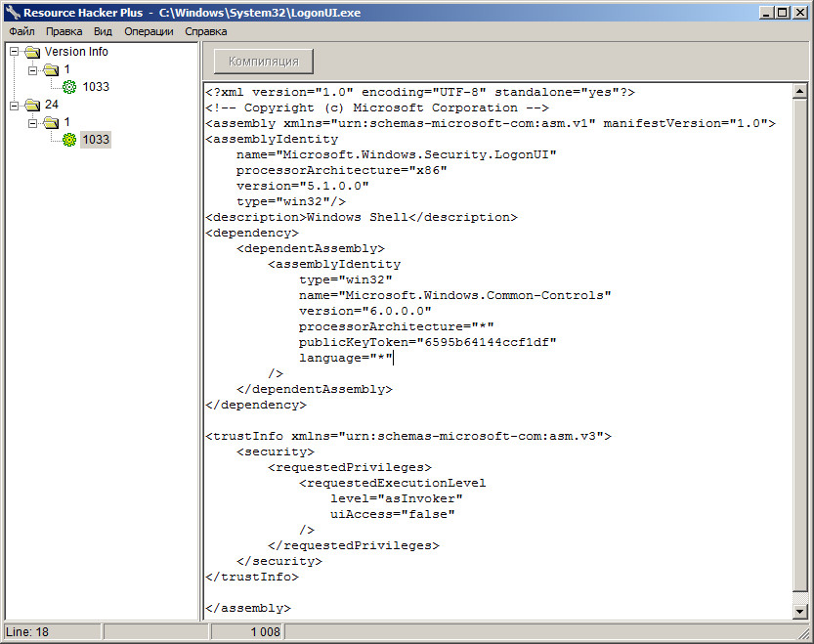The width and height of the screenshot is (814, 644).
Task: Click publicKeyToken="6595b64144ccf1df" line
Action: 427,342
